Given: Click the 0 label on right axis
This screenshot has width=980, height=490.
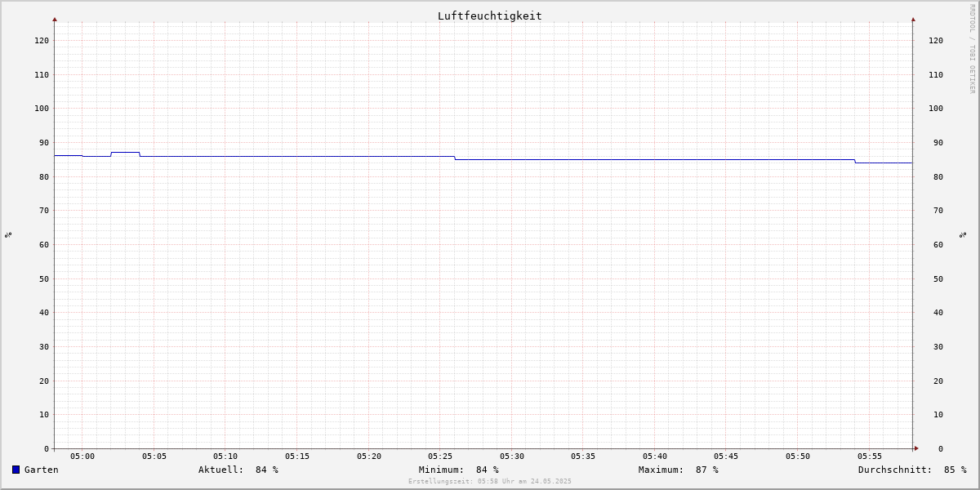Looking at the screenshot, I should pos(941,448).
